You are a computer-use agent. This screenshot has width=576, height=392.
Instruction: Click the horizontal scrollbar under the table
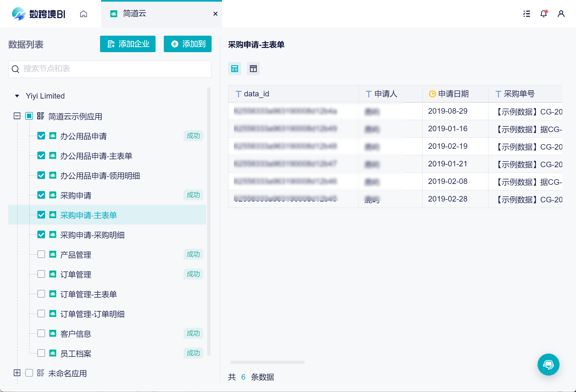click(x=267, y=362)
